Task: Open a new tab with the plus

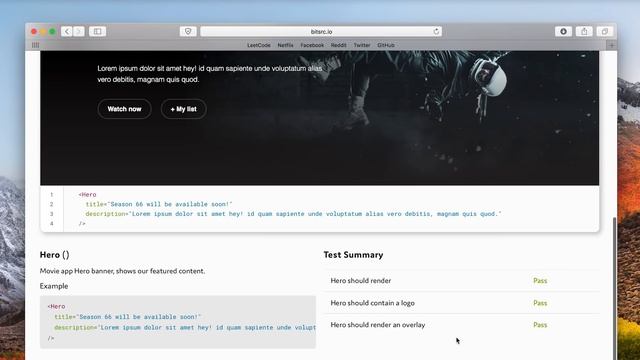Action: click(x=611, y=45)
